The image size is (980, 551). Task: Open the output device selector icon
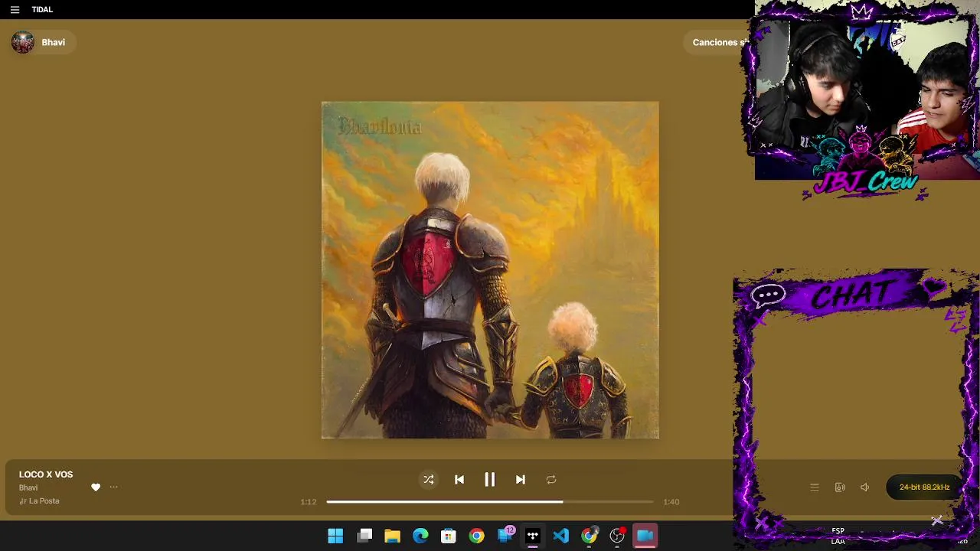click(840, 487)
